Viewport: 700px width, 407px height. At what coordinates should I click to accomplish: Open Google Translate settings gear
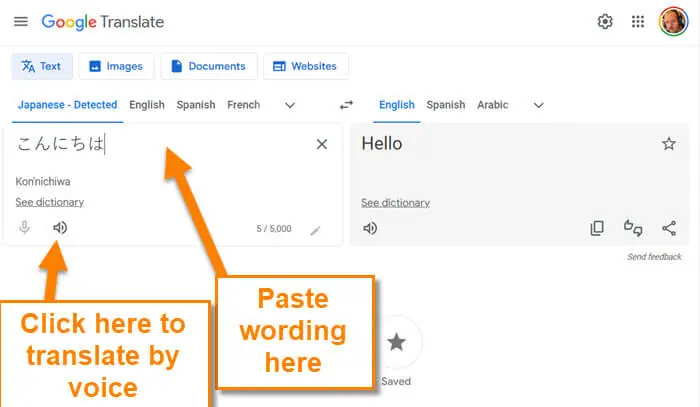click(x=605, y=21)
